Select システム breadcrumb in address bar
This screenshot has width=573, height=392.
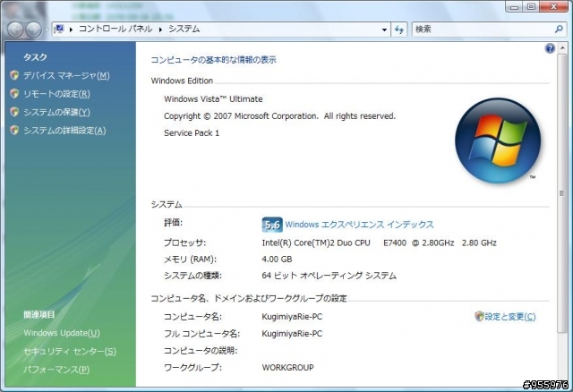tap(184, 29)
